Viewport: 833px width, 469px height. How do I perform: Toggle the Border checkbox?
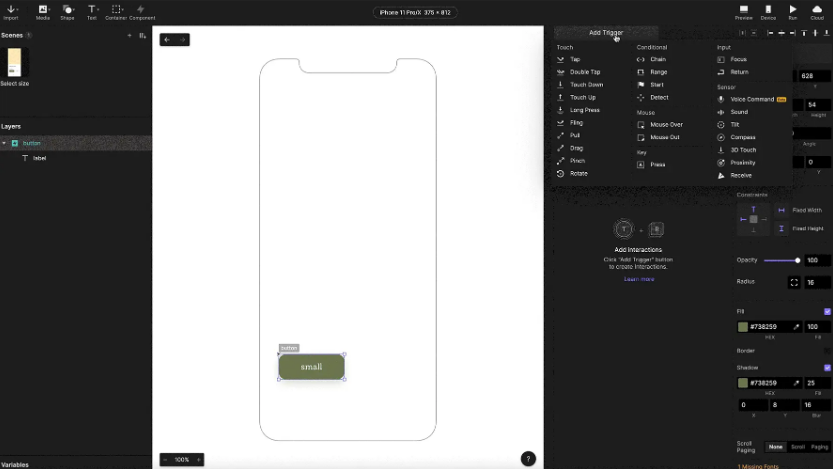[827, 351]
